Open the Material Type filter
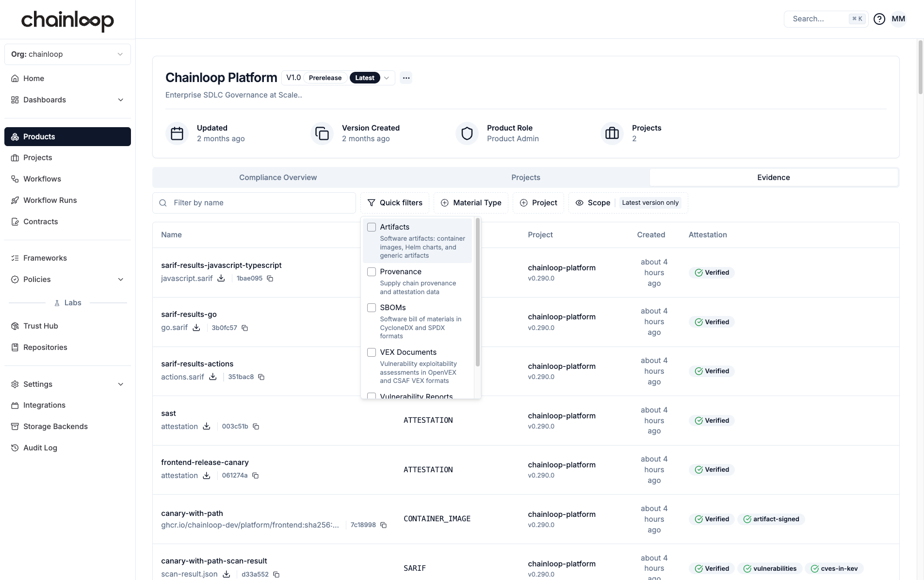 [x=471, y=203]
